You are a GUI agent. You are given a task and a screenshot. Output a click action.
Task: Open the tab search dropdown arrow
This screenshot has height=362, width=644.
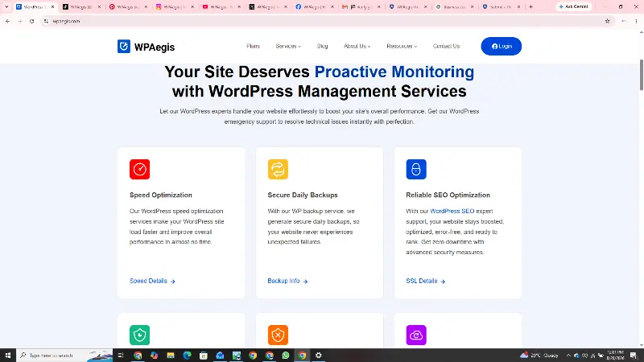point(6,6)
